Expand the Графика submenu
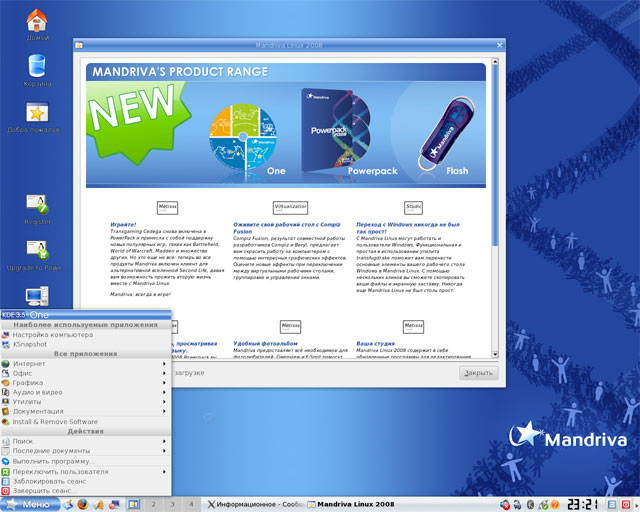Screen dimensions: 640x512 86,383
